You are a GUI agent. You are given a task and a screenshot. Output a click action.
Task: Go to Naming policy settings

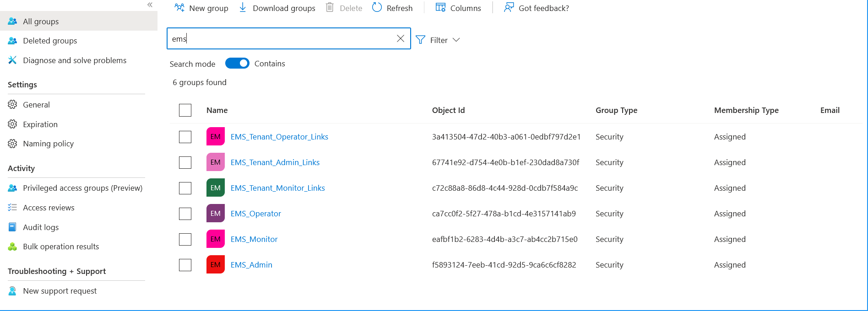(48, 144)
